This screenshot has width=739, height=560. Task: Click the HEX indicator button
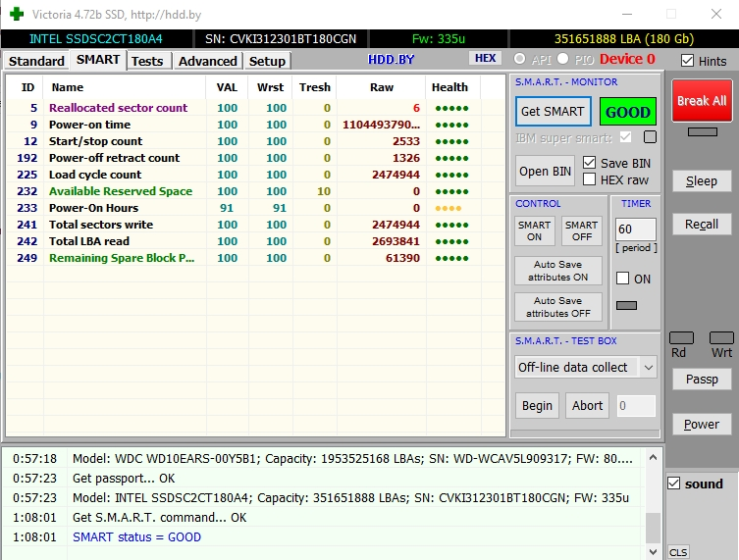click(486, 59)
